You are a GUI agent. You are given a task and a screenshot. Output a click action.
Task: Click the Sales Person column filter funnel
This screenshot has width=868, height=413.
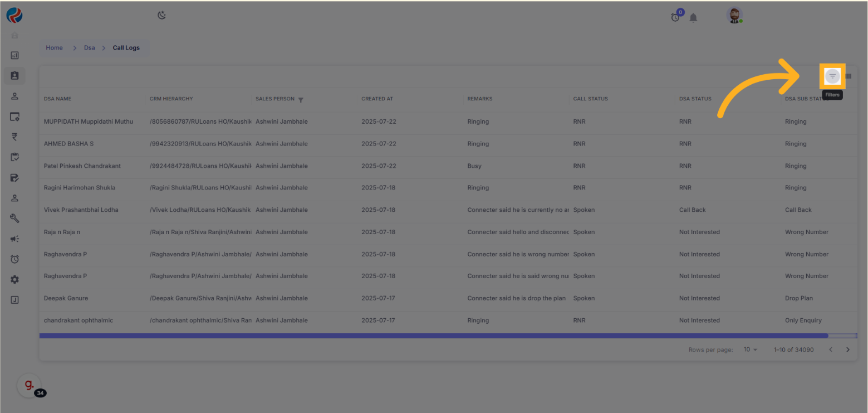(301, 100)
